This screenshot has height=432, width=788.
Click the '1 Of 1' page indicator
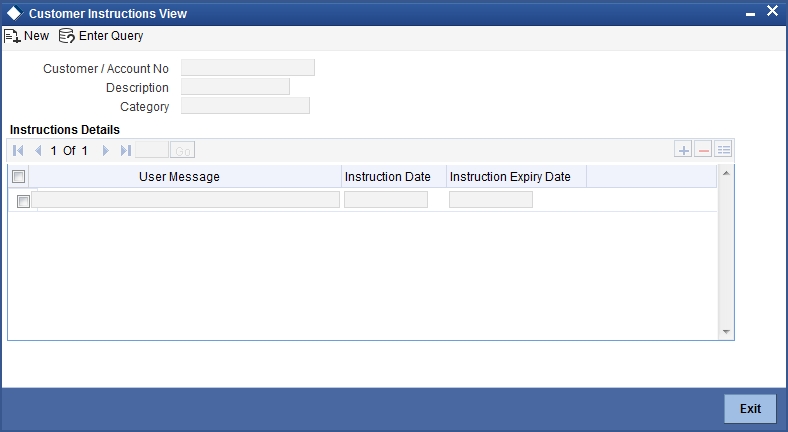tap(69, 150)
